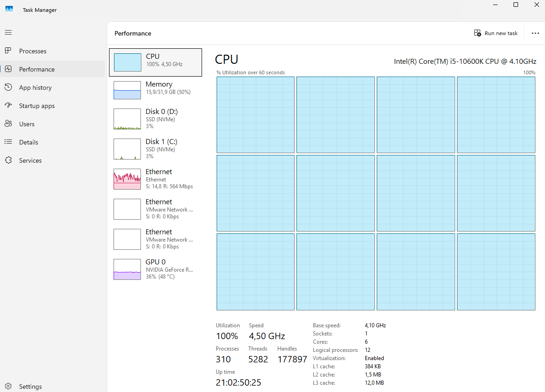Click the L1 cache 384 KB value
This screenshot has width=545, height=392.
coord(373,366)
